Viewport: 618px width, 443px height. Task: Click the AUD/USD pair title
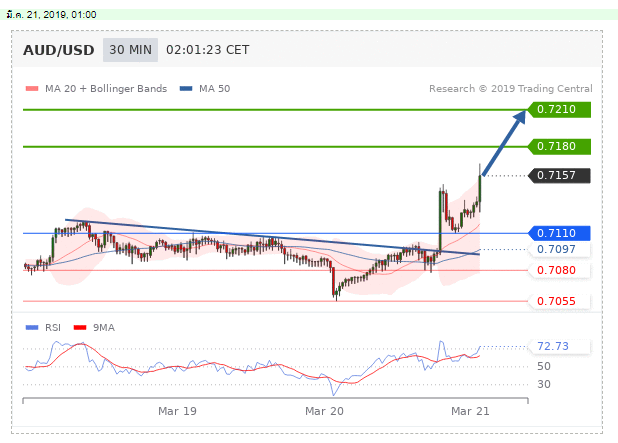[59, 50]
